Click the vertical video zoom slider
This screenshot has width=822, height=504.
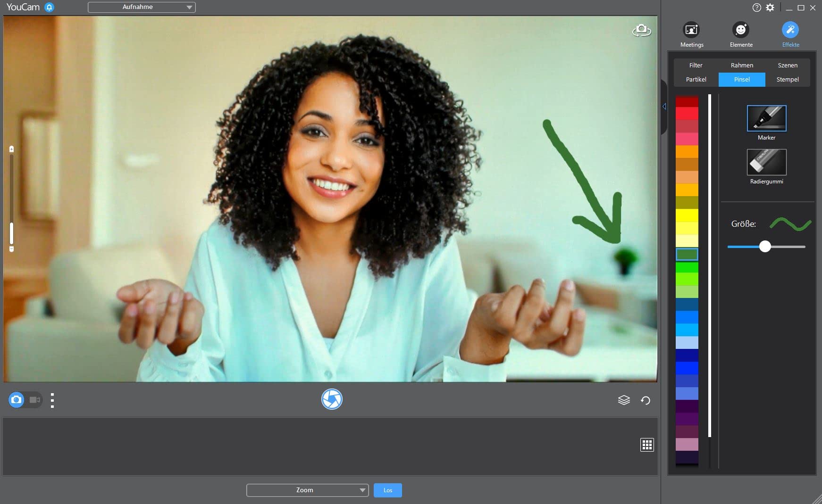(x=12, y=199)
